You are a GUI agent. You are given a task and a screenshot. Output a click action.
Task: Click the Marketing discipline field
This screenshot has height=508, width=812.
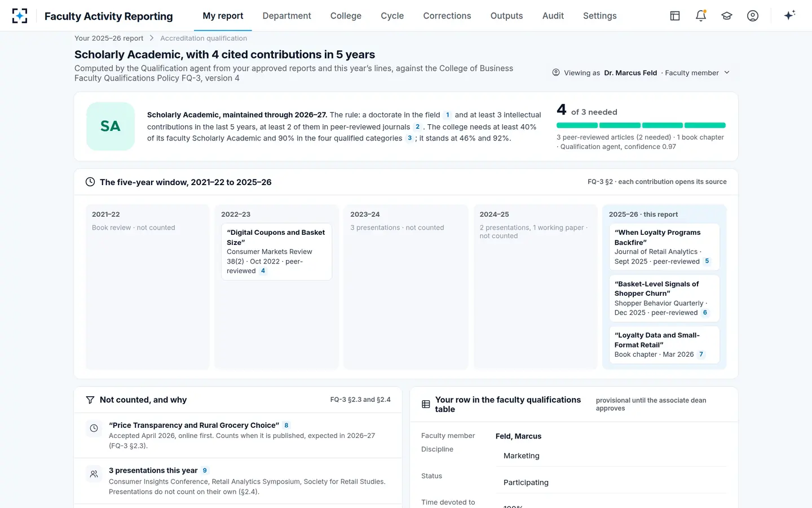click(611, 456)
